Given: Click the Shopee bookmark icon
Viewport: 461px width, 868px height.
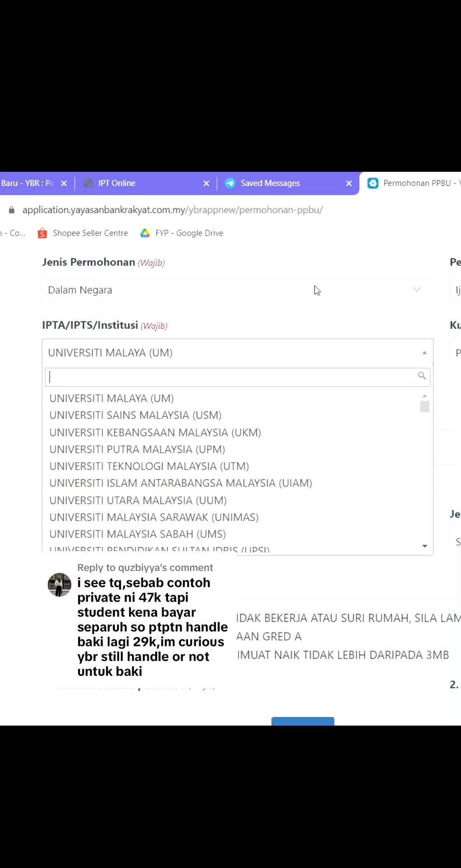Looking at the screenshot, I should (x=42, y=233).
